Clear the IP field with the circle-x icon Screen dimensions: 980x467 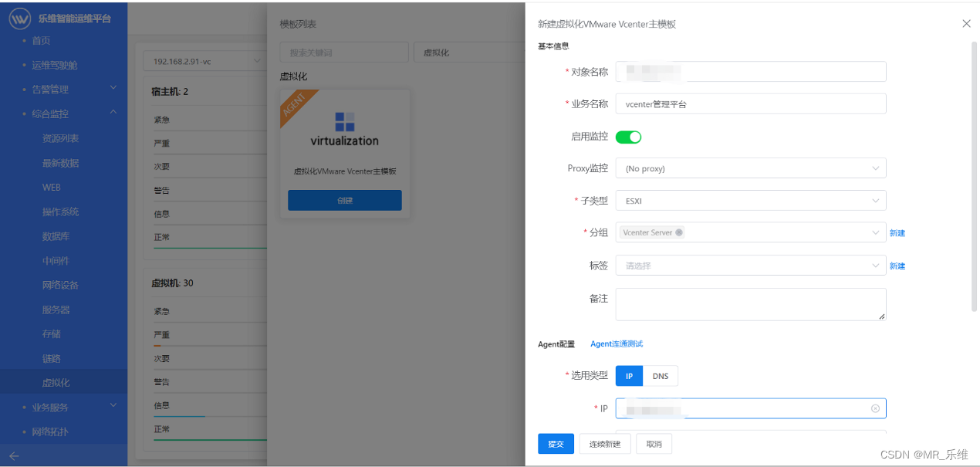click(x=875, y=408)
